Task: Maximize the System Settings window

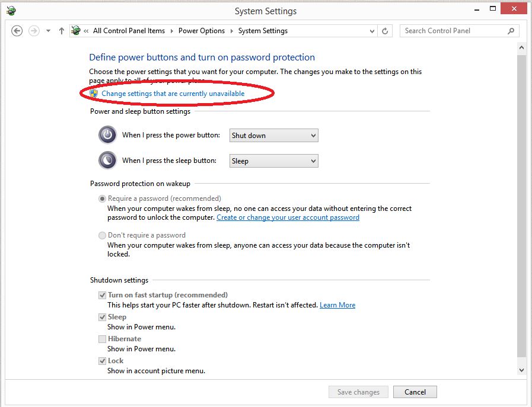Action: click(x=493, y=9)
